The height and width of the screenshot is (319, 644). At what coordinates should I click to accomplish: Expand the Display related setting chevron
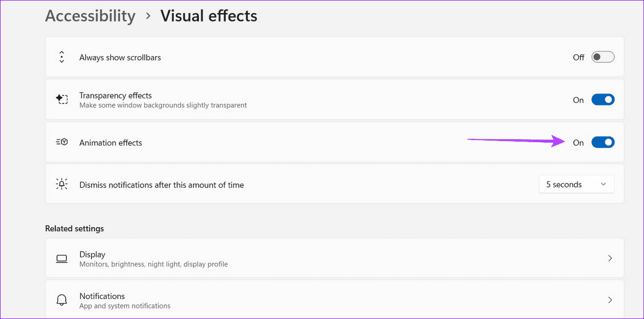click(x=610, y=258)
